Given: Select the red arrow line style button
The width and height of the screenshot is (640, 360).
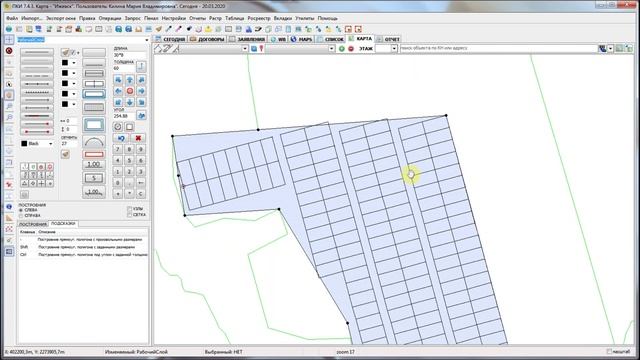Looking at the screenshot, I should (x=37, y=124).
